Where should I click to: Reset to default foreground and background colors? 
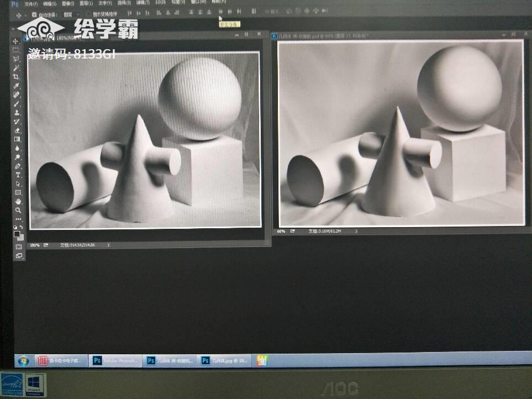(15, 227)
